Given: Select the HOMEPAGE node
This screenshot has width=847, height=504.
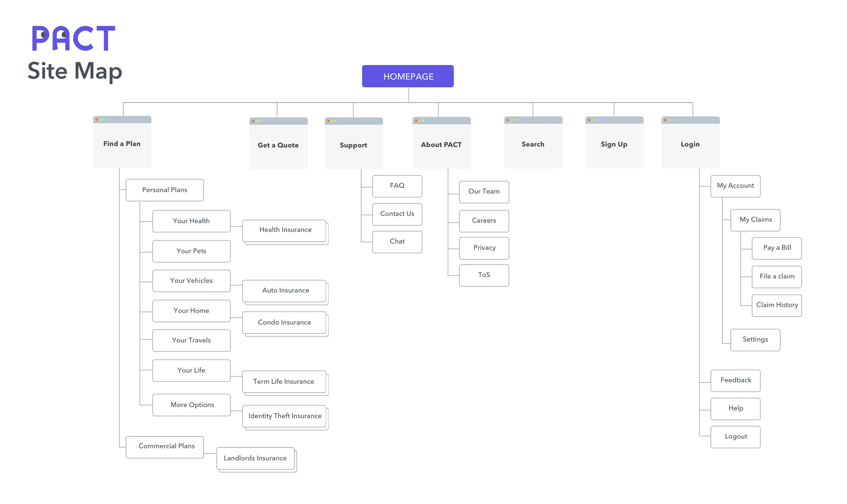Looking at the screenshot, I should tap(408, 76).
